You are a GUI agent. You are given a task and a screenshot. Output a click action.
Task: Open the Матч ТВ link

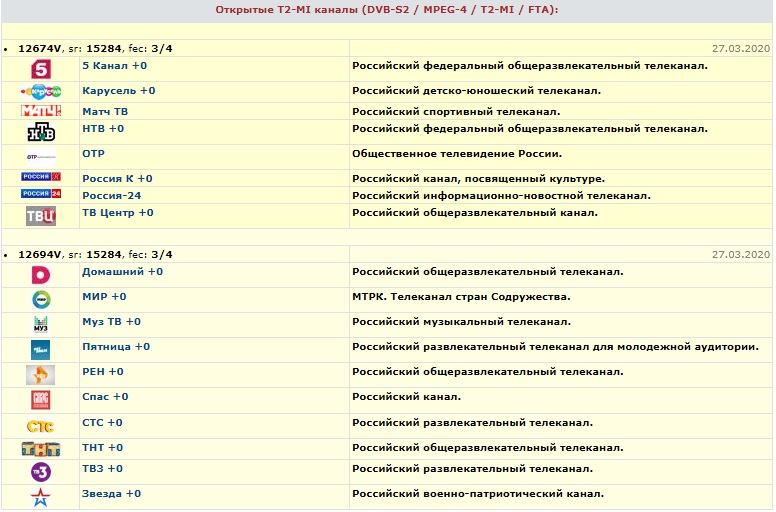105,112
